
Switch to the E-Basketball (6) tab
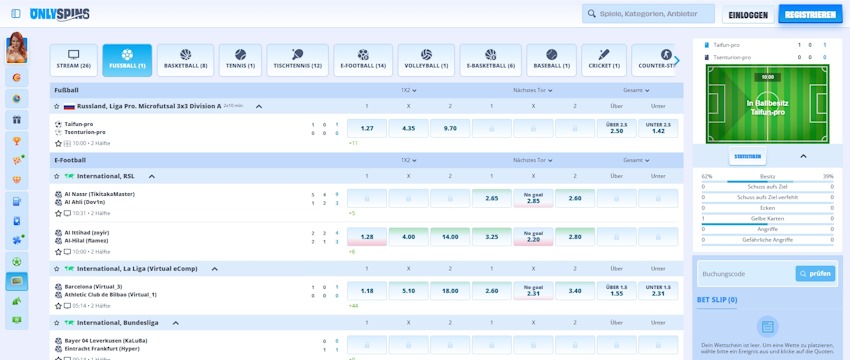[x=491, y=60]
